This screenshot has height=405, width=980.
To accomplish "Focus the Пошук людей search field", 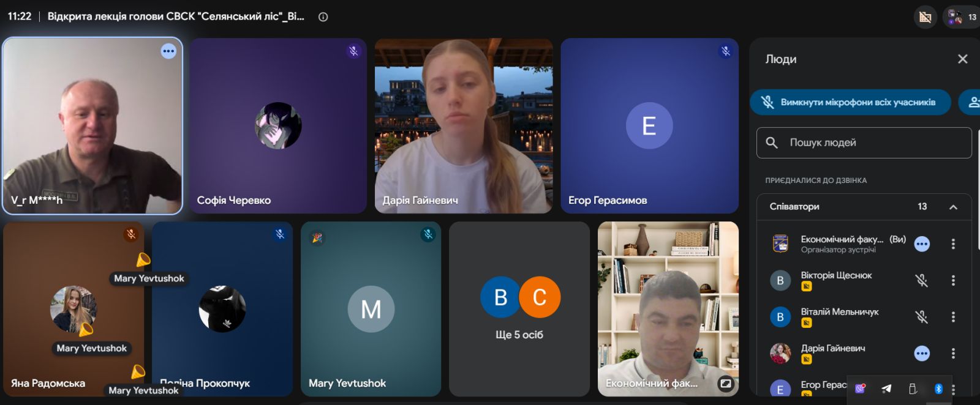I will coord(864,143).
